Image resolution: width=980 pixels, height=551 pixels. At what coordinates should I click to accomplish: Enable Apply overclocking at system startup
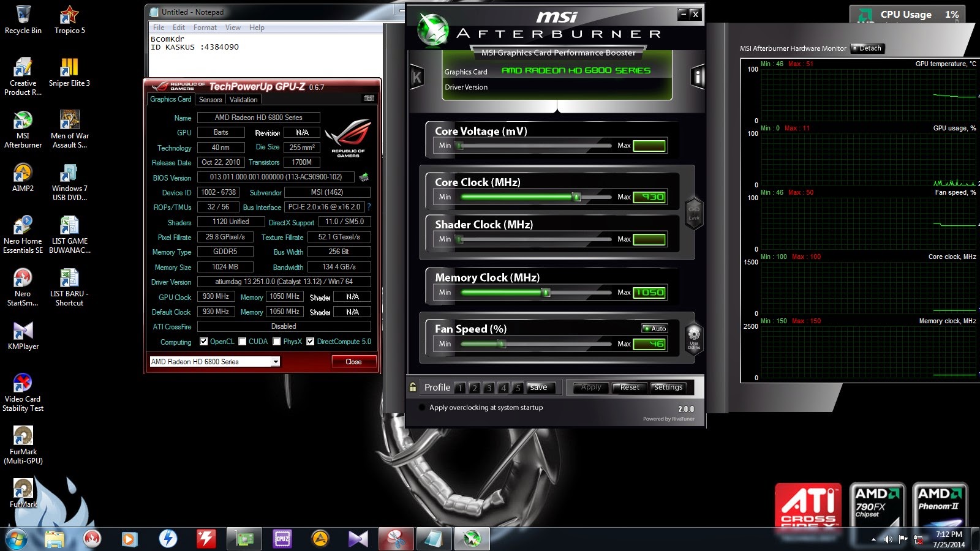click(422, 408)
